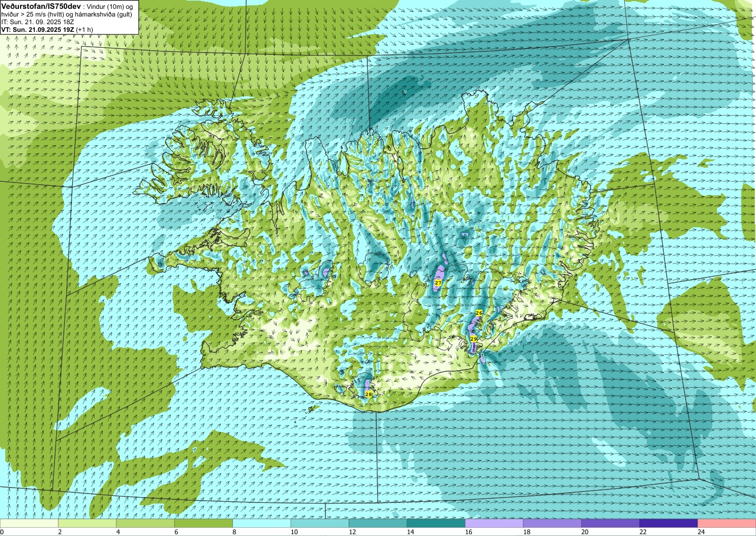Click the 4–6 m/s light green legend swatch
This screenshot has height=536, width=756.
145,523
